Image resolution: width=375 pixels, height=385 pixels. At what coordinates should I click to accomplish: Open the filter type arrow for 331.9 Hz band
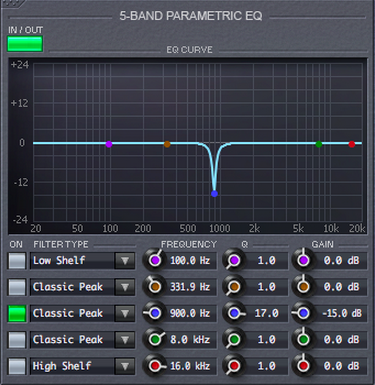pyautogui.click(x=125, y=287)
